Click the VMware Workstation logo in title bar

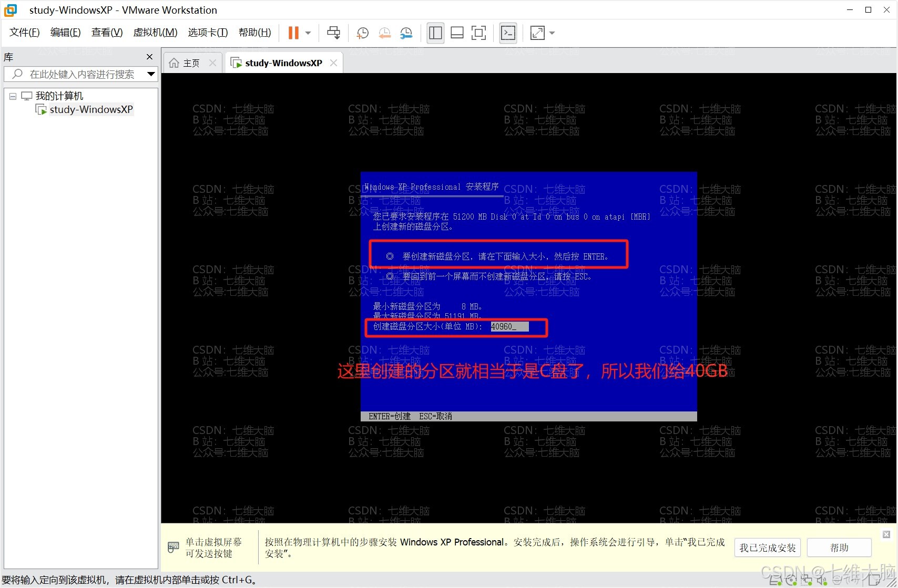(x=11, y=10)
